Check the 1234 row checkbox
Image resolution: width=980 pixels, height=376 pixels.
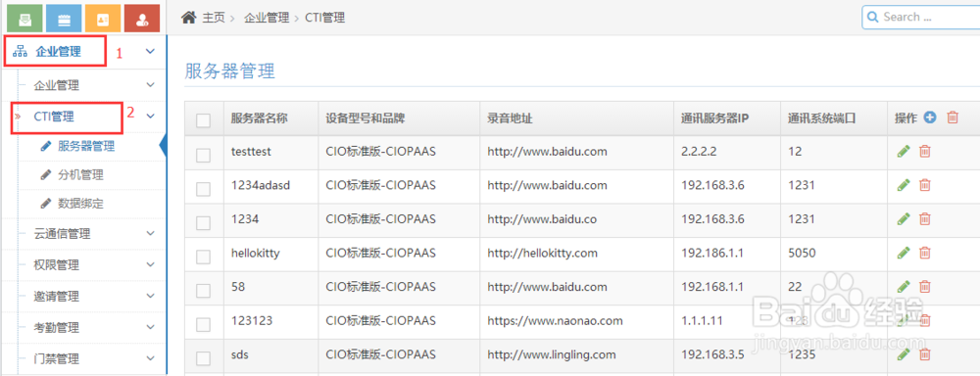203,223
